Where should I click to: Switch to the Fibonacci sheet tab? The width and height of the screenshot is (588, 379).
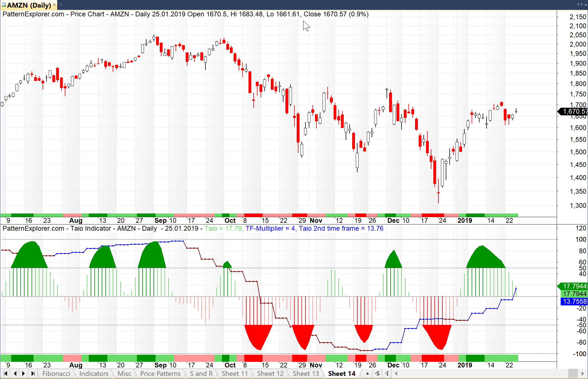(x=56, y=374)
